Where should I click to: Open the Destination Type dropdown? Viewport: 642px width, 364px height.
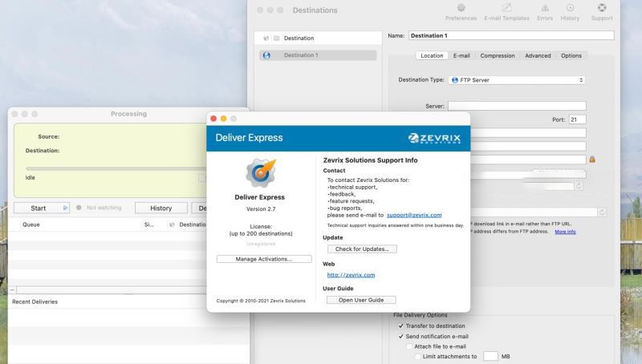517,80
